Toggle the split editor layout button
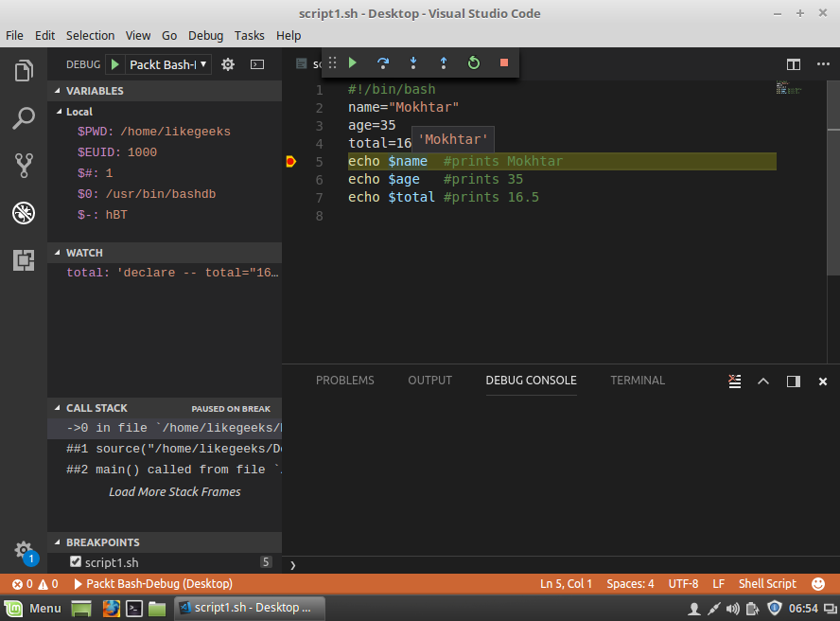This screenshot has width=840, height=621. [x=794, y=64]
